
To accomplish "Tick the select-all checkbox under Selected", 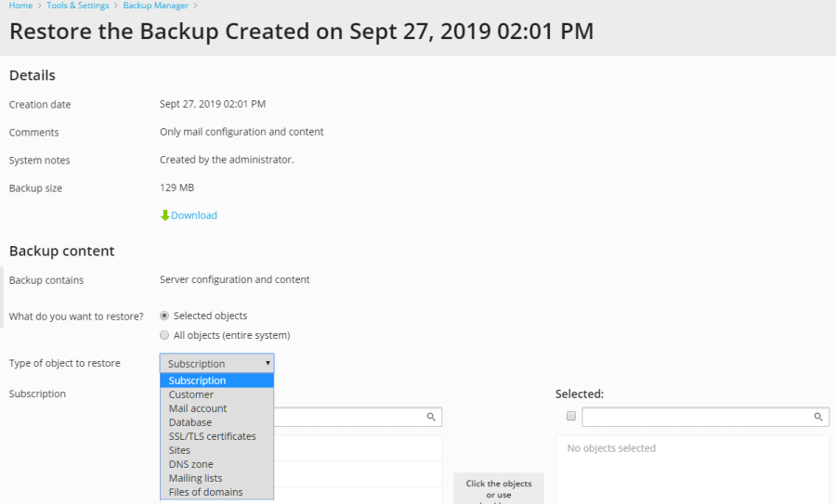I will 571,416.
